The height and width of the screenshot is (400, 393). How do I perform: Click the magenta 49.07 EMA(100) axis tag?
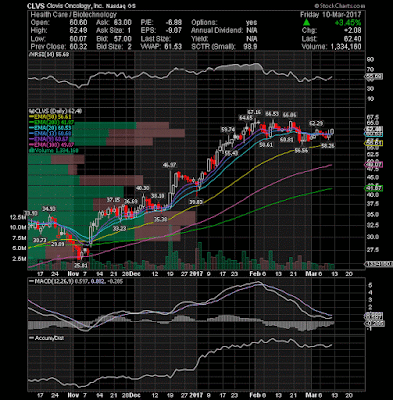pos(374,164)
